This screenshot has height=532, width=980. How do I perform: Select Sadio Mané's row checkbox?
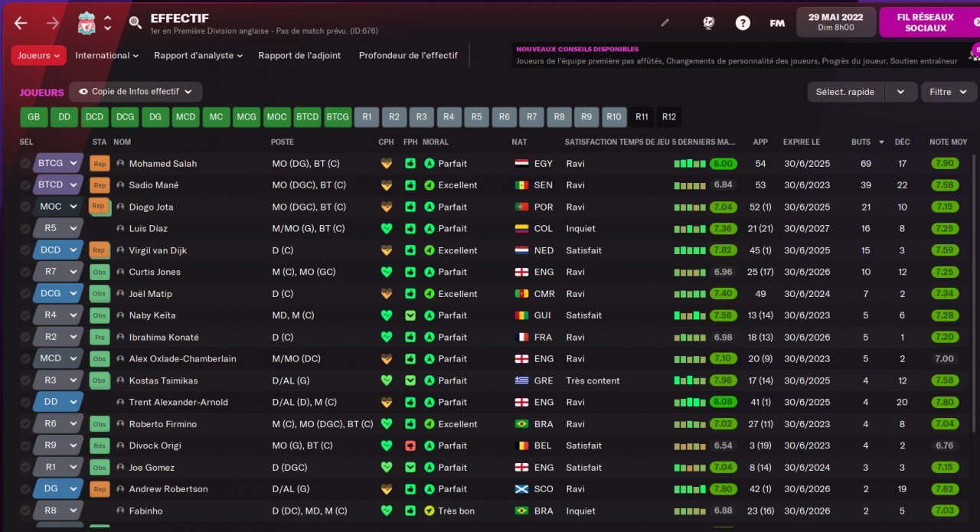(25, 185)
